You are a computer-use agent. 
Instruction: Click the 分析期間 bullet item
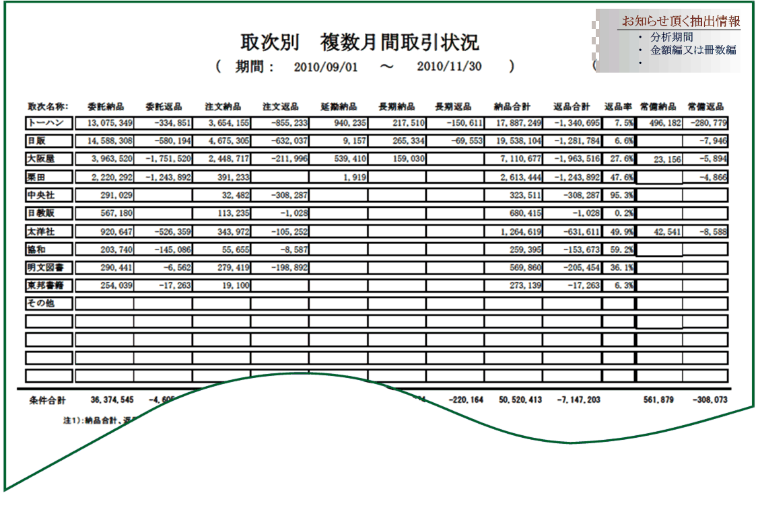pyautogui.click(x=671, y=37)
